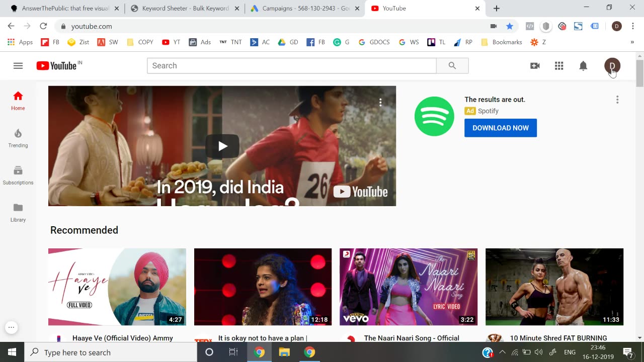Play the featured banner video

(222, 146)
